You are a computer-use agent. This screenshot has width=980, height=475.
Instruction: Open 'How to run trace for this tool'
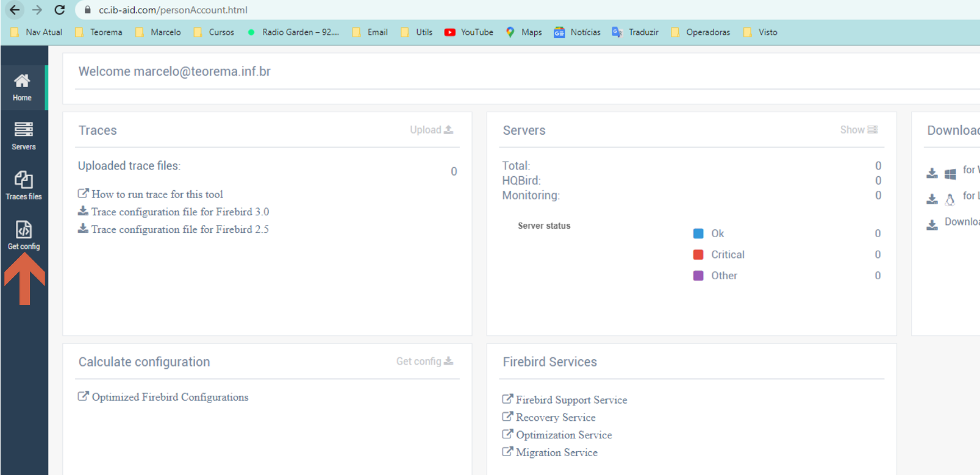click(151, 194)
